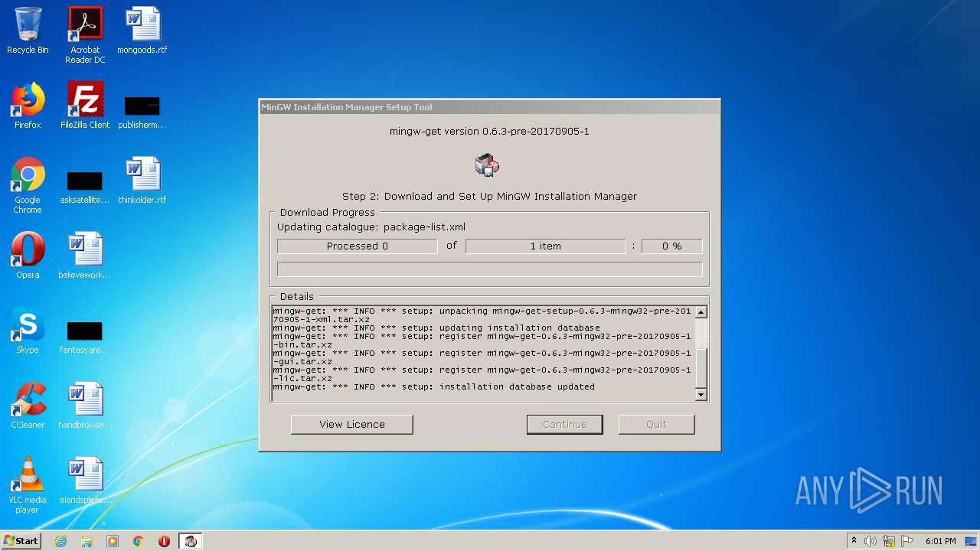Open handbrowse document icon
980x551 pixels.
coord(85,406)
